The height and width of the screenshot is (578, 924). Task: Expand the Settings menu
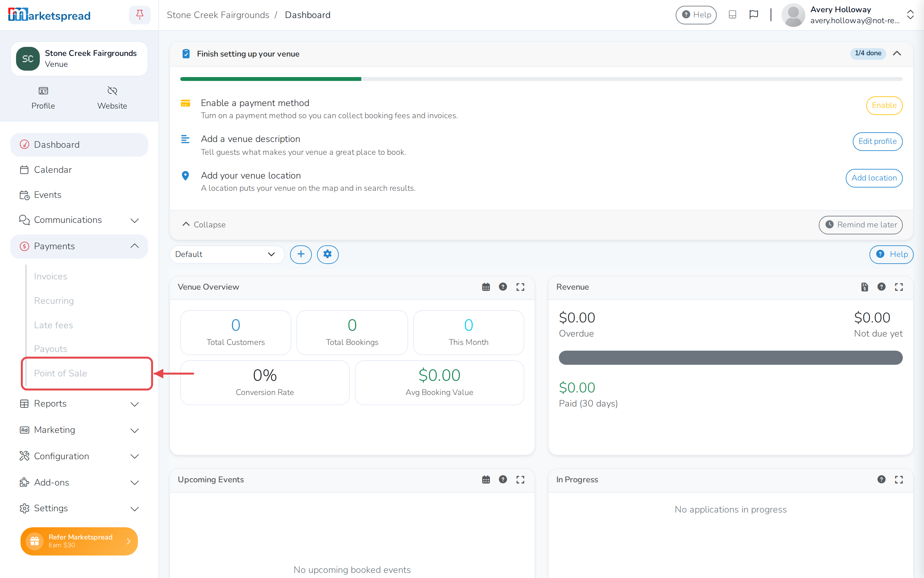(x=79, y=508)
